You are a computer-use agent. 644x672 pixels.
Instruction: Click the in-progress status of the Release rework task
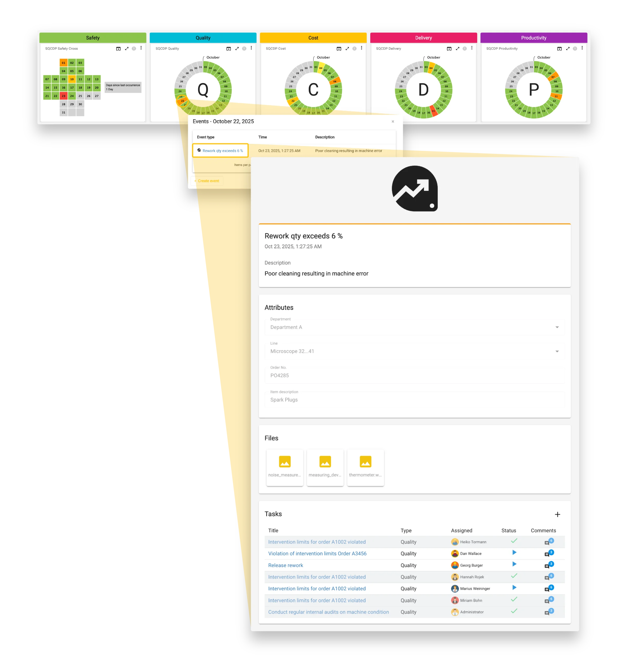pyautogui.click(x=514, y=564)
